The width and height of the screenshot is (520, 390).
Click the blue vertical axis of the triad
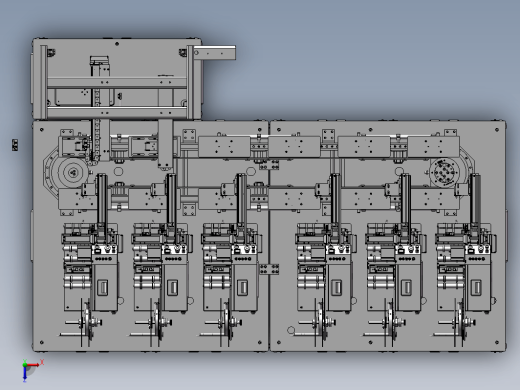25,374
